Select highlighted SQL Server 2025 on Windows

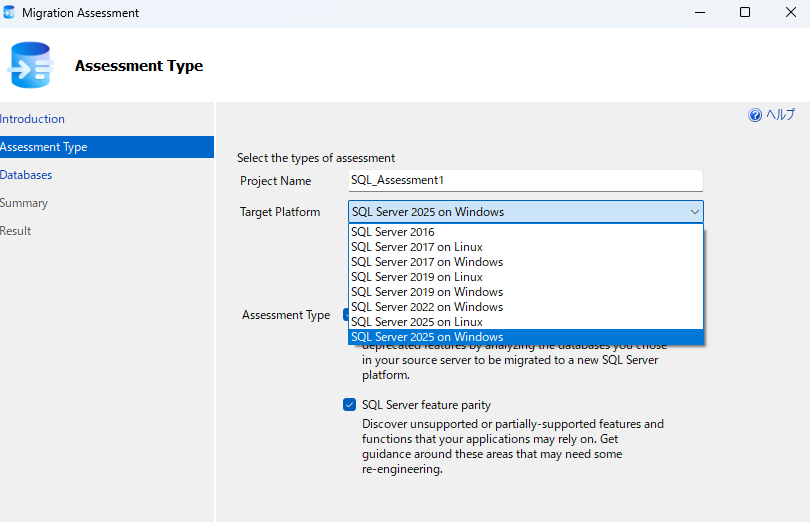click(x=426, y=337)
